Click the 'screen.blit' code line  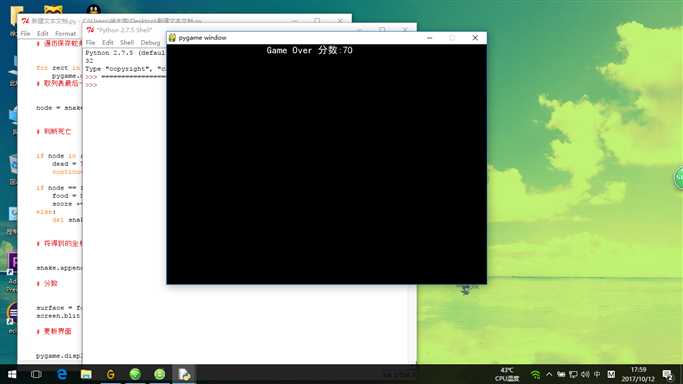[x=59, y=316]
